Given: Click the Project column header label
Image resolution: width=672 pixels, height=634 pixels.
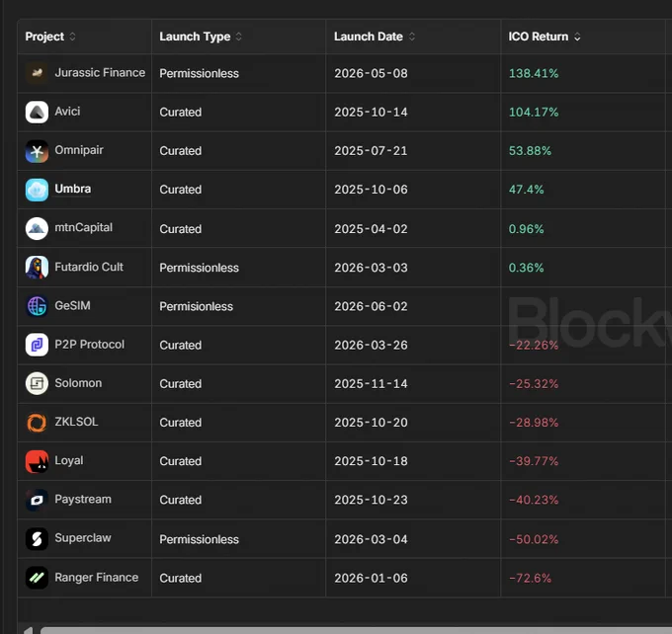Looking at the screenshot, I should coord(44,37).
